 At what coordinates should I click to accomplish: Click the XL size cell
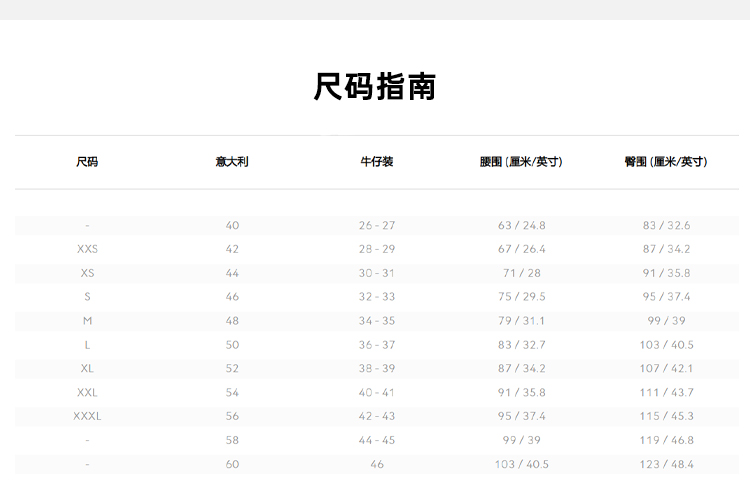click(x=87, y=369)
